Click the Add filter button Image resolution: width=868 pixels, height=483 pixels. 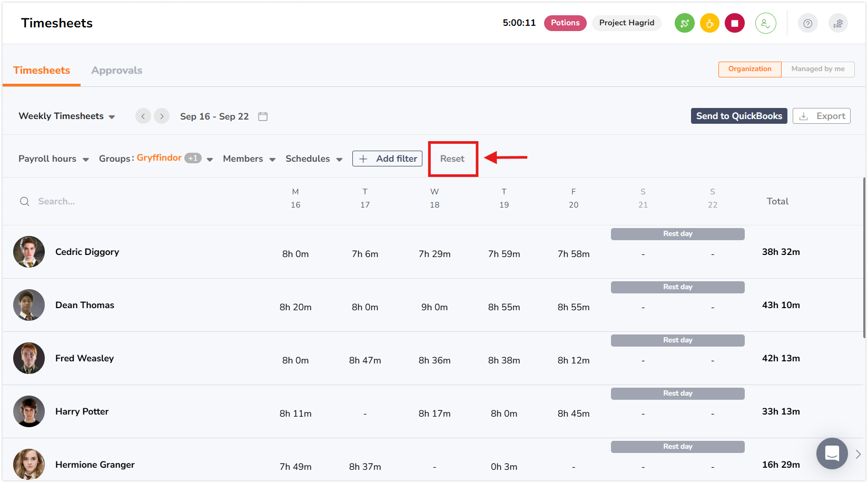click(387, 159)
